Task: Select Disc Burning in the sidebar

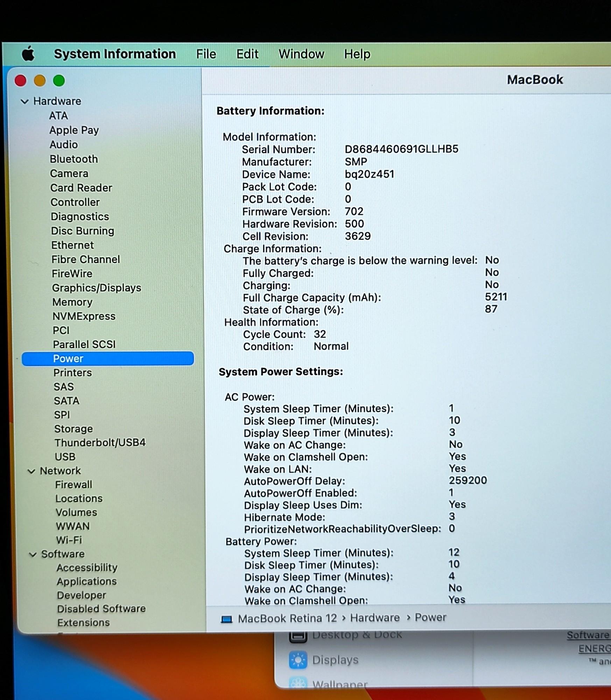Action: [83, 231]
